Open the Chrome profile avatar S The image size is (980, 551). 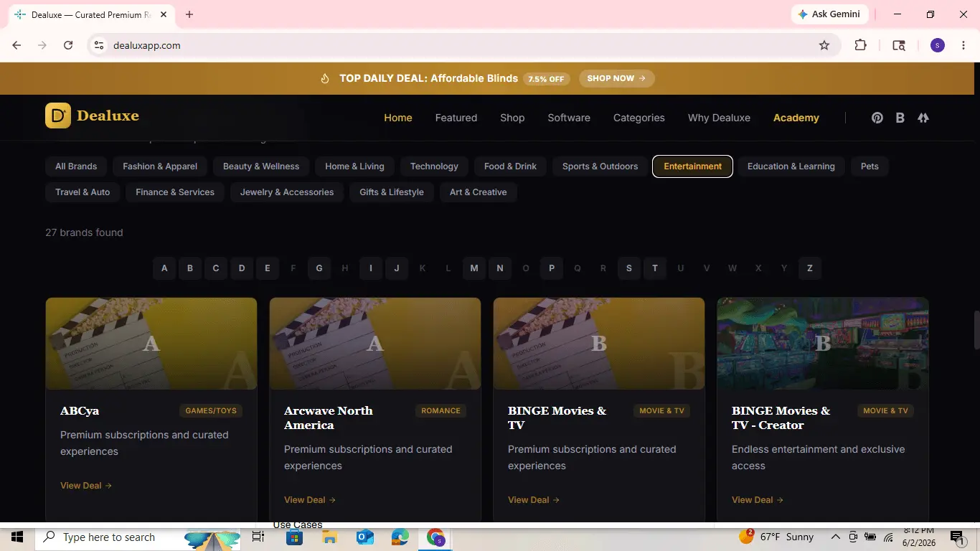click(x=938, y=45)
